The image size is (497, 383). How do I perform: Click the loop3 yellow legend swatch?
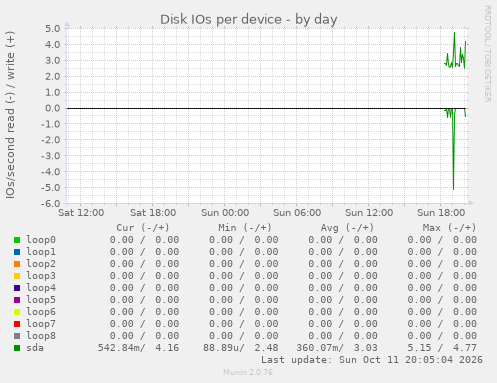point(17,276)
